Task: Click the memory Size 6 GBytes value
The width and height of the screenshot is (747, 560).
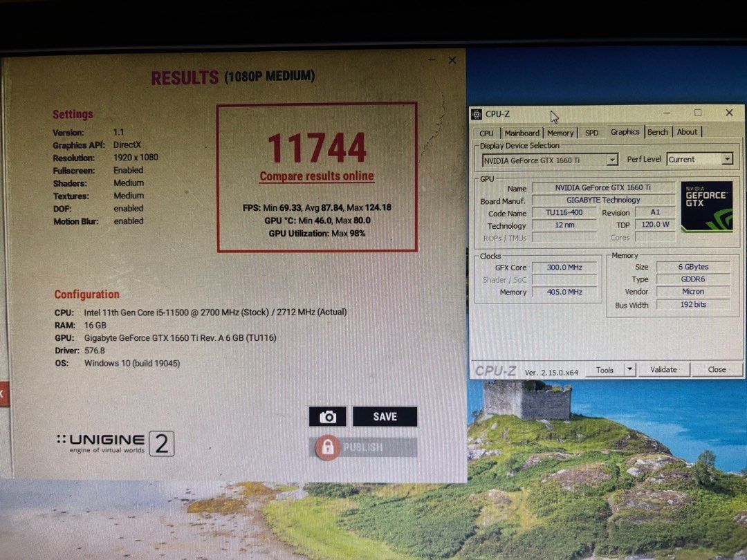Action: 693,267
